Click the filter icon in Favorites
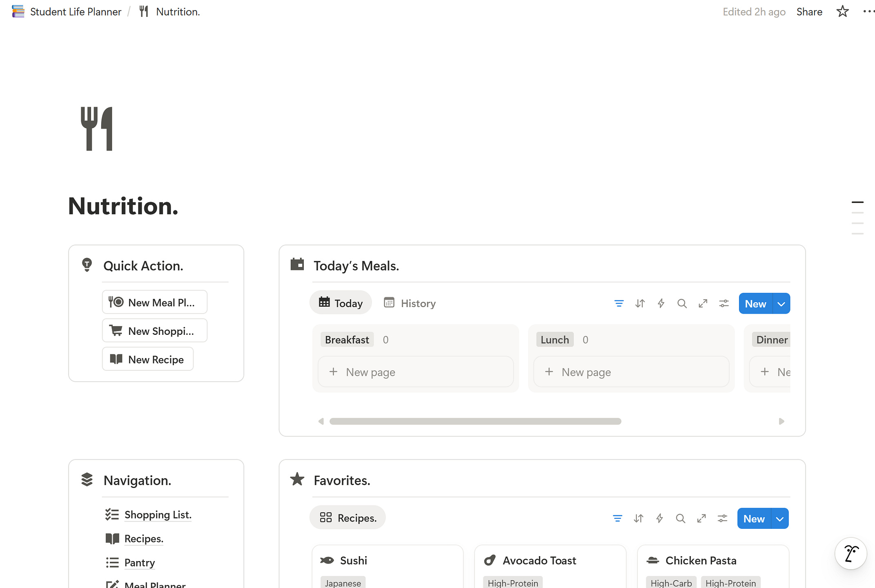The height and width of the screenshot is (588, 875). click(x=617, y=518)
